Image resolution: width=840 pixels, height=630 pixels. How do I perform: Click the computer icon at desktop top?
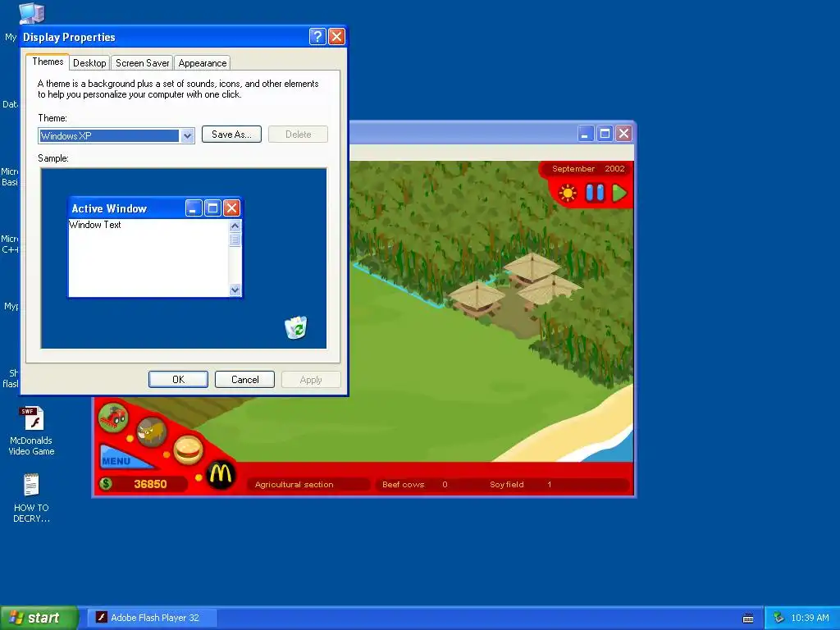pyautogui.click(x=31, y=13)
